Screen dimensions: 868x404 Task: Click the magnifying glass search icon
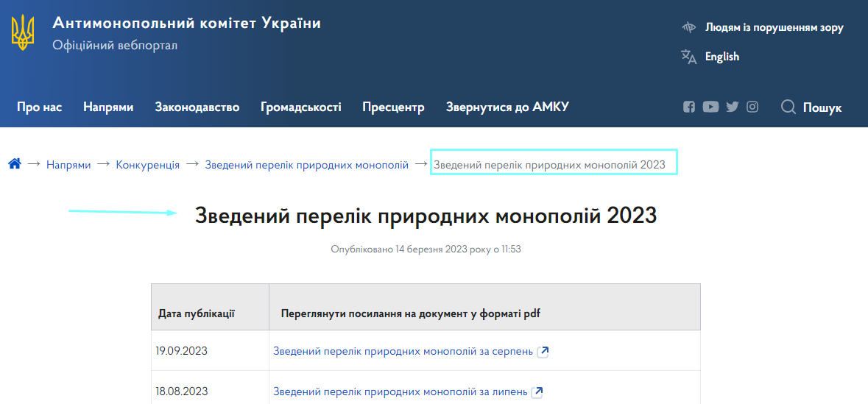(788, 107)
